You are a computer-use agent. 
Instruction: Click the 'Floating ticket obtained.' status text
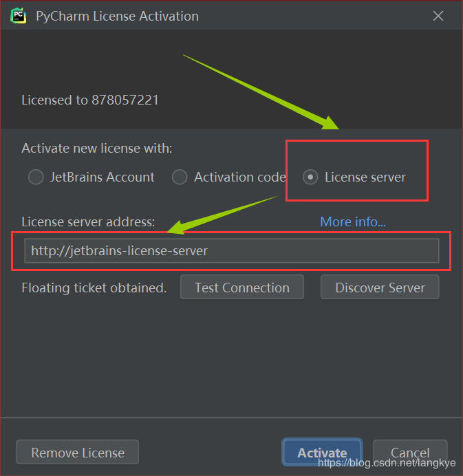click(94, 288)
